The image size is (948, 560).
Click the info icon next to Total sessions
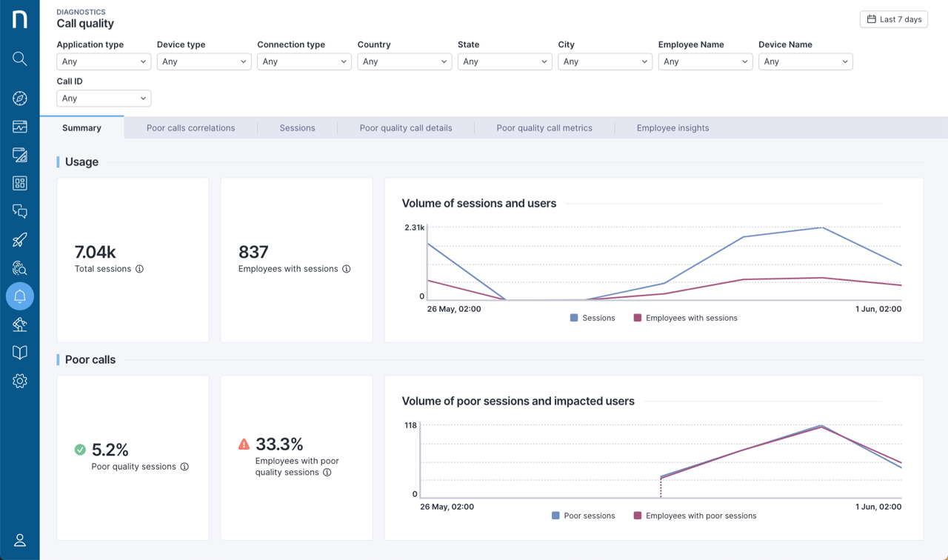(139, 269)
